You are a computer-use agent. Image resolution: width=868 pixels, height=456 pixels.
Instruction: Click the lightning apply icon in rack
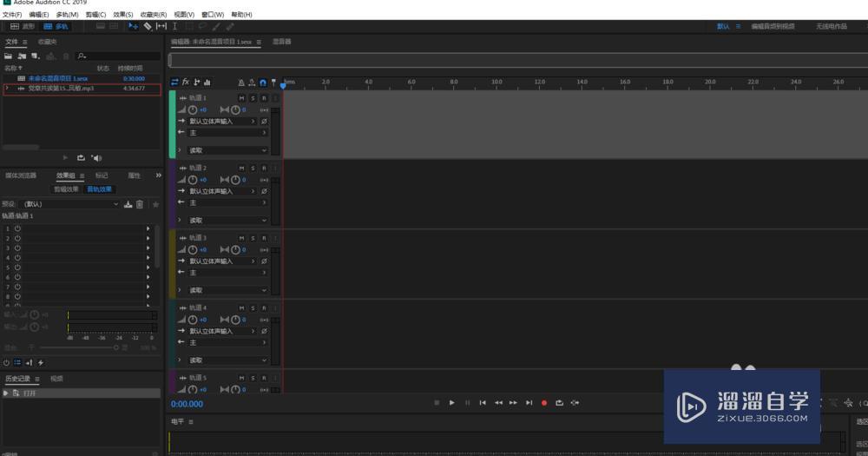(41, 362)
